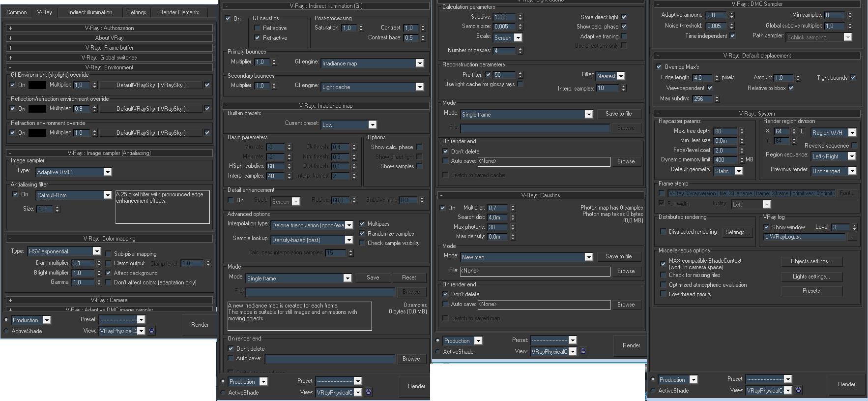Click the ellipsis button beside the VRay log path
868x401 pixels.
coord(852,237)
